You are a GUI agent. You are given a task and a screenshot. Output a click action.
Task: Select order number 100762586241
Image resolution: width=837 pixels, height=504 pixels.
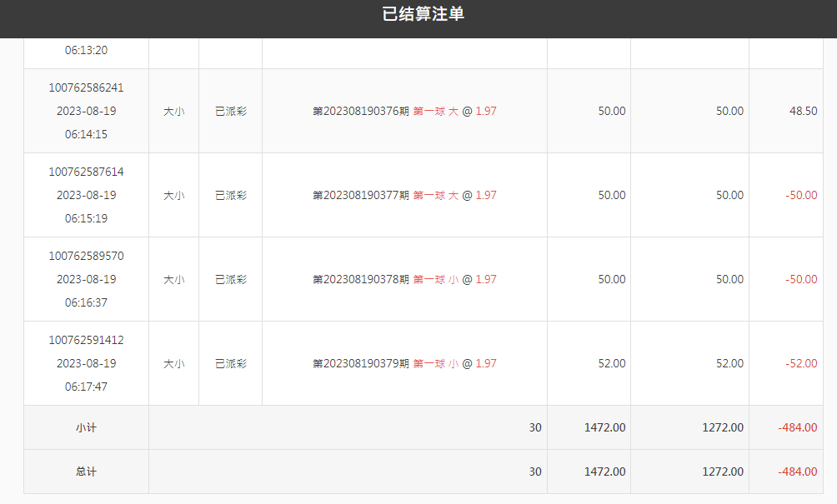tap(86, 88)
